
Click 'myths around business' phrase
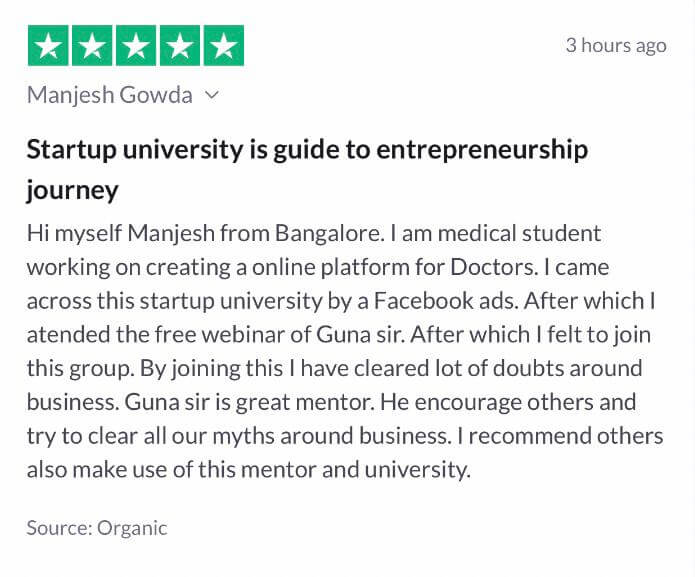pos(331,436)
